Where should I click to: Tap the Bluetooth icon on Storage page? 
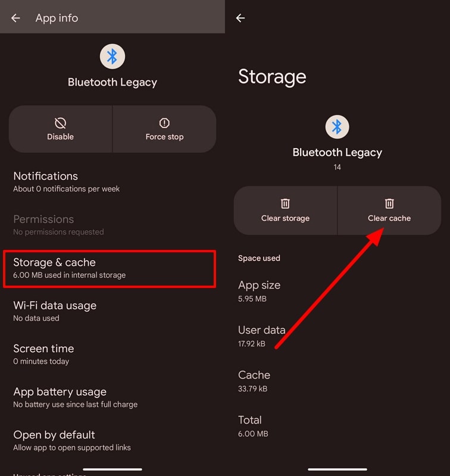337,127
